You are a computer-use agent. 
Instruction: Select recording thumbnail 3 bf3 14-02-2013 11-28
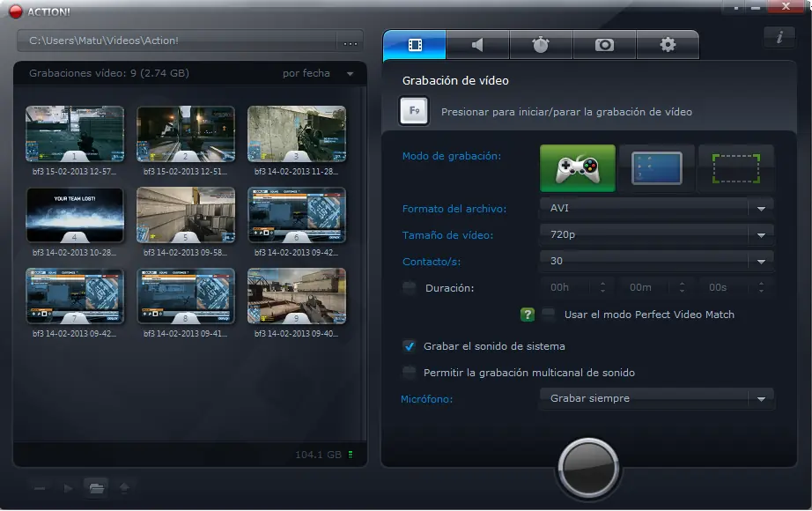(x=297, y=134)
